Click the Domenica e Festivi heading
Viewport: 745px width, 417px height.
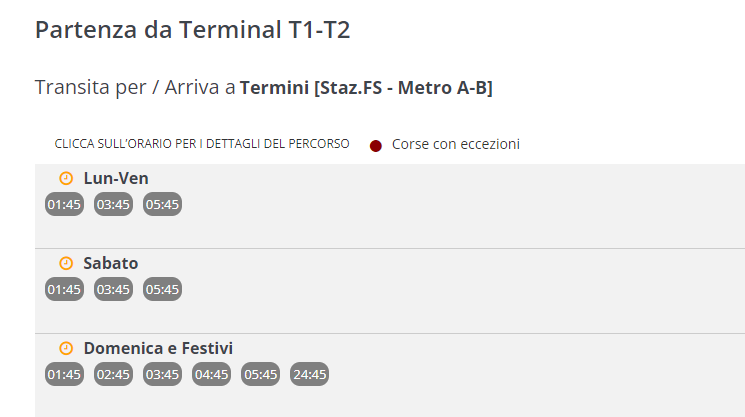(158, 348)
